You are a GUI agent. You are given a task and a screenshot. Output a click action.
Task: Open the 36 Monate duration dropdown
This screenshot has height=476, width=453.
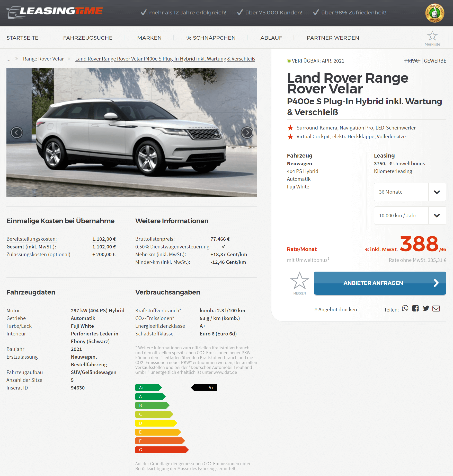click(x=410, y=192)
